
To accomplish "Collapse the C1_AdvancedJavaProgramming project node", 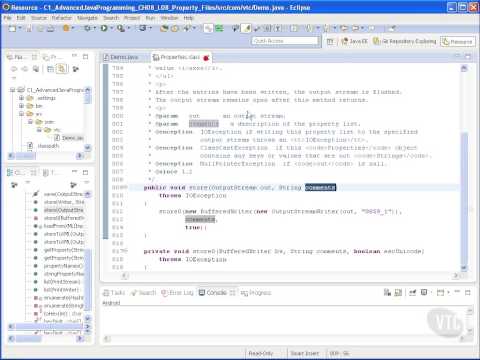I will 13,90.
